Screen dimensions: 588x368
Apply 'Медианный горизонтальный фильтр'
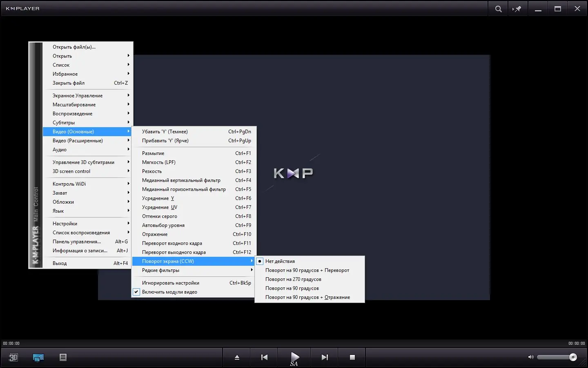(194, 189)
